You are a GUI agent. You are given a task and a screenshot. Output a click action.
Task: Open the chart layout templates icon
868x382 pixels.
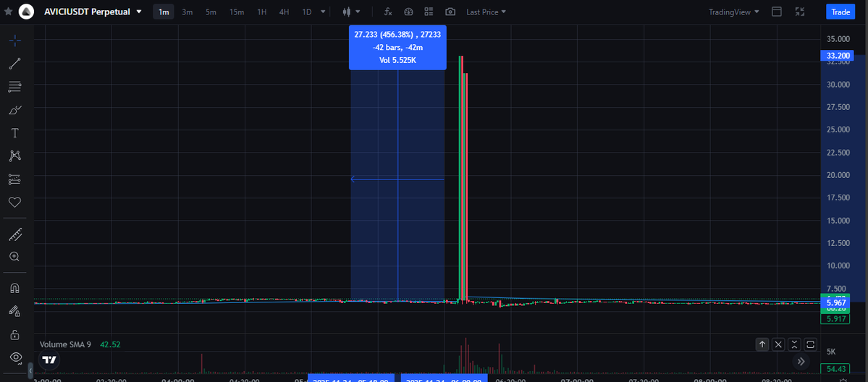[429, 12]
